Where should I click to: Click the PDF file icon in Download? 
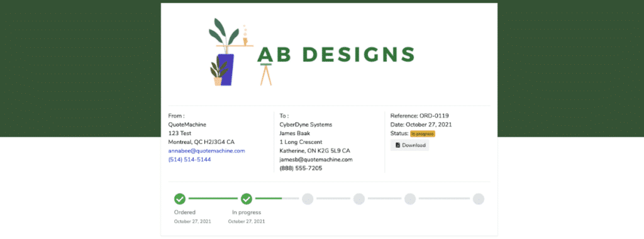point(397,145)
